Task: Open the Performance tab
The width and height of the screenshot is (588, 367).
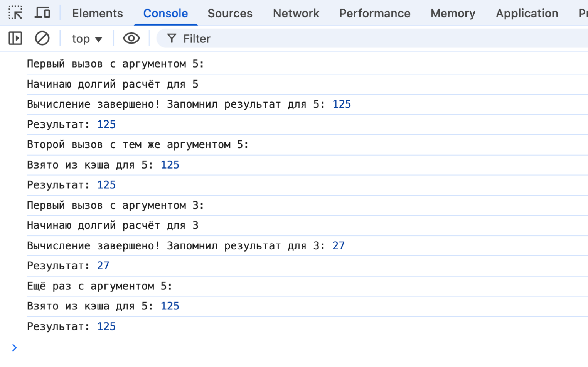Action: 374,14
